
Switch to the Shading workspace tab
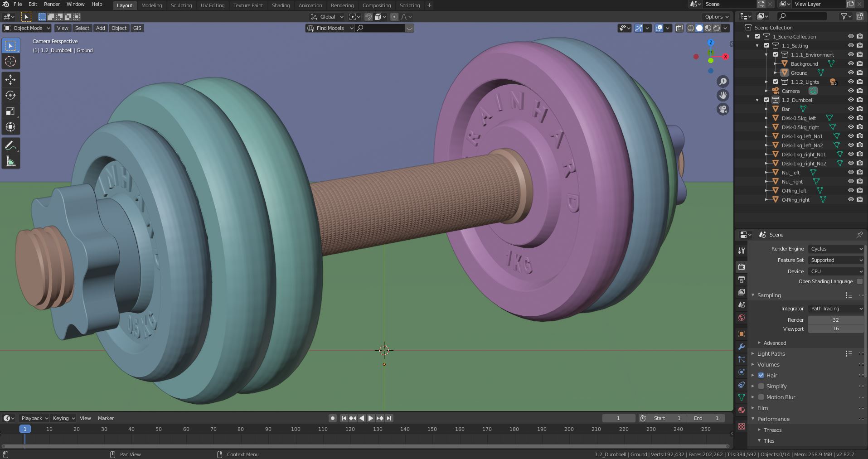(x=281, y=5)
